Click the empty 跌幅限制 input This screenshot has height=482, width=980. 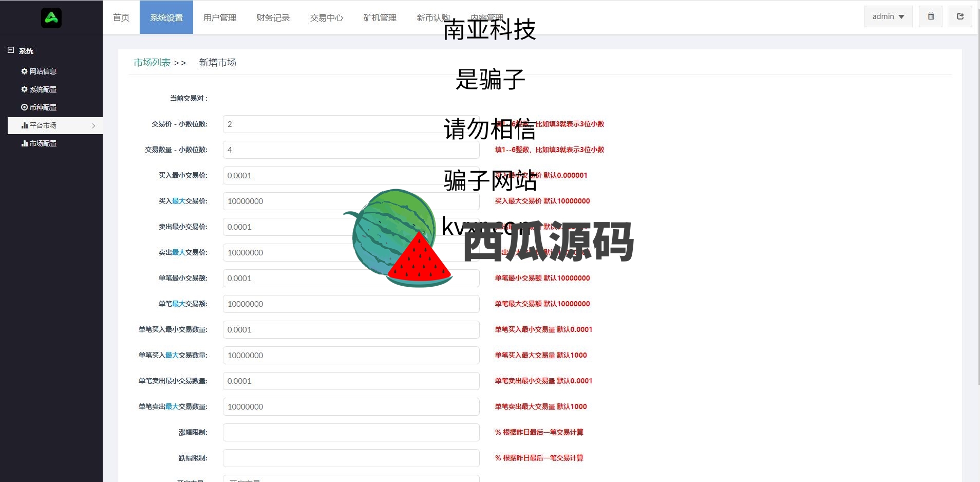(x=351, y=458)
